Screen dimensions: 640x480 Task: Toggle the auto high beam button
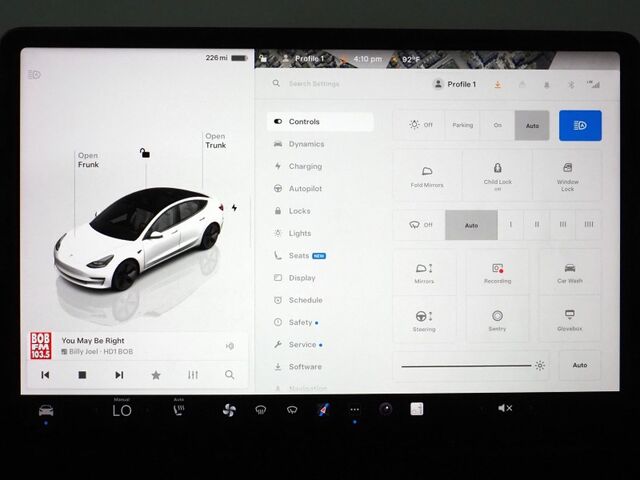580,125
